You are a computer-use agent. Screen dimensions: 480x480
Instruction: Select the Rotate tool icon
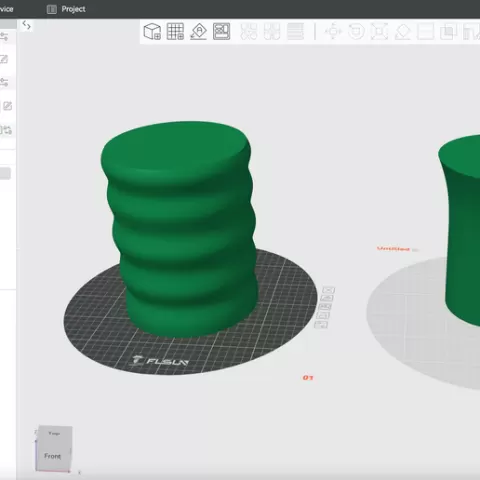tap(356, 32)
